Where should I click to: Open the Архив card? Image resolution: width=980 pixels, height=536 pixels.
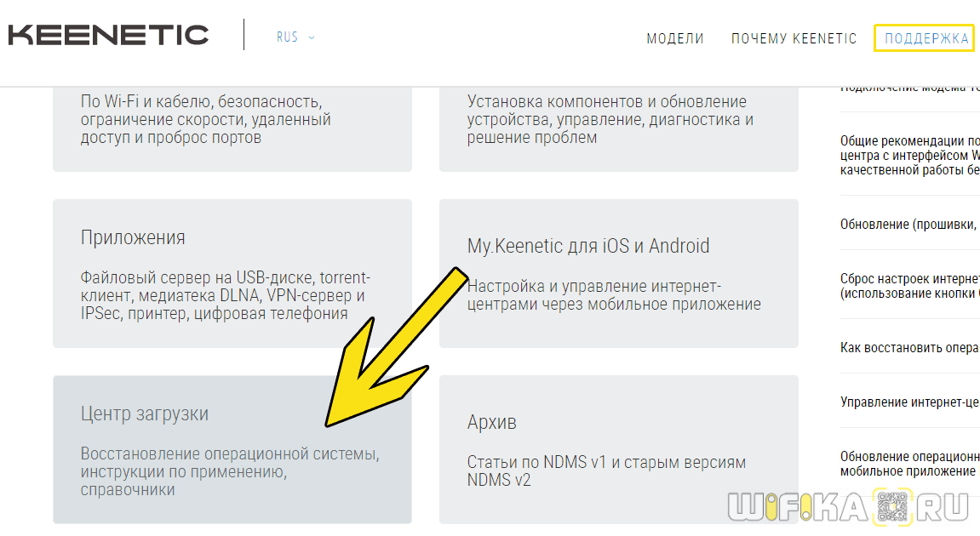click(x=618, y=449)
